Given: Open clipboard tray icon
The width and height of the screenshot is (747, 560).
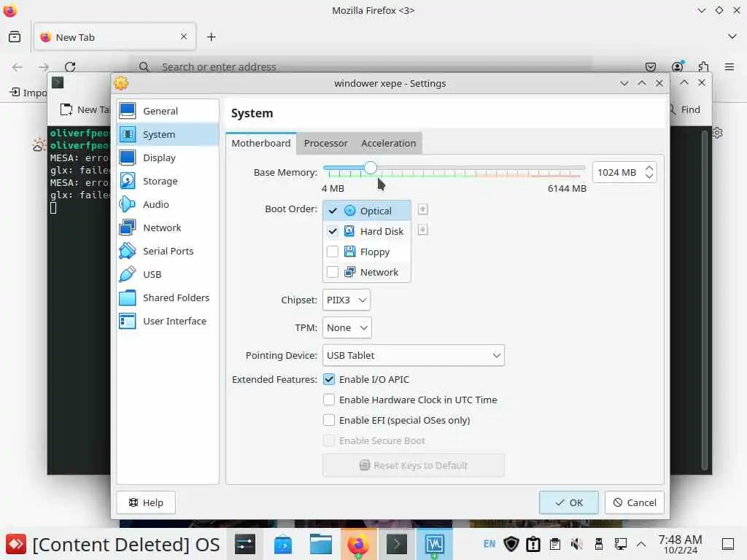Looking at the screenshot, I should point(554,544).
